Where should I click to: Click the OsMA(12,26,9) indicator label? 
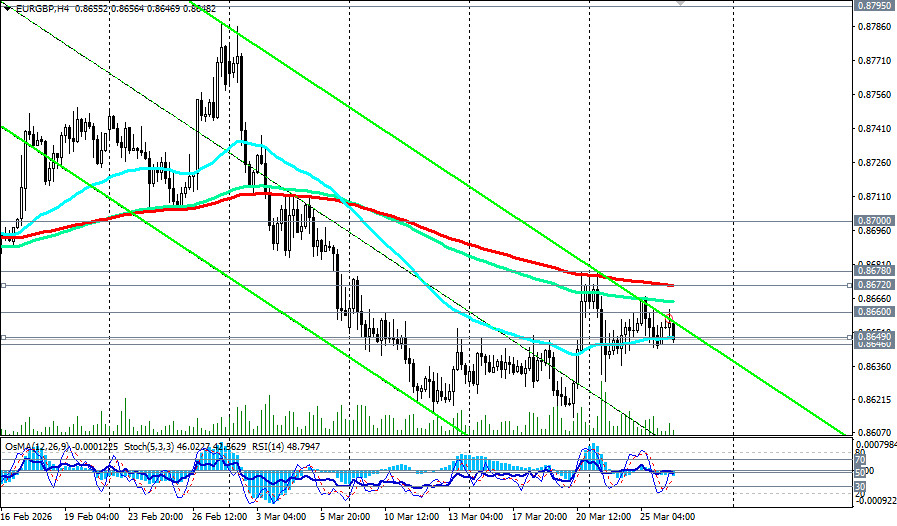[x=36, y=446]
